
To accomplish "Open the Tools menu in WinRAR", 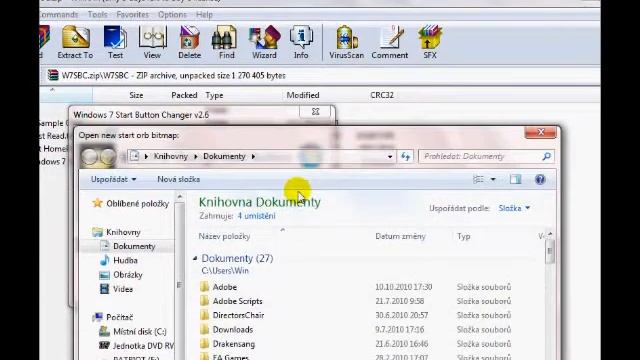I will [98, 15].
